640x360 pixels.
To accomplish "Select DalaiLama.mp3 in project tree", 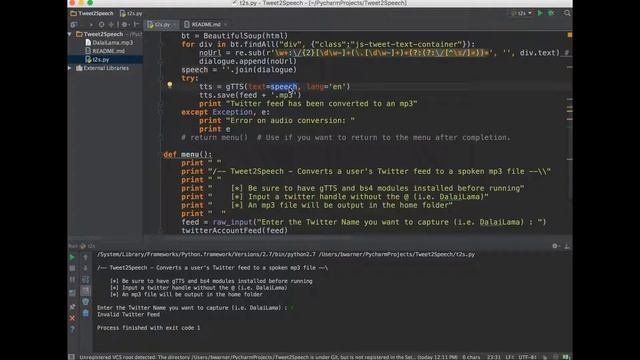I will tap(109, 42).
